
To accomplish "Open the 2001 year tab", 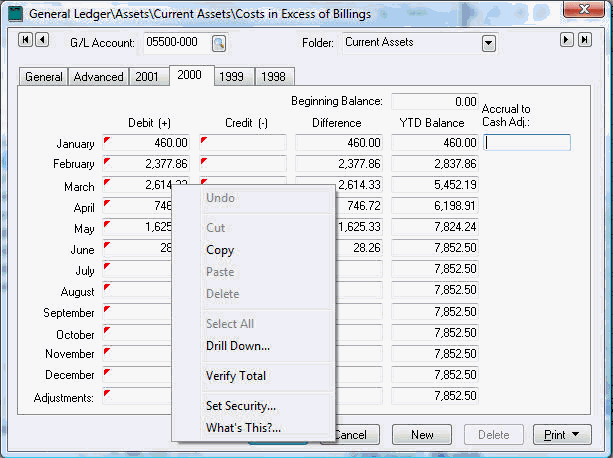I will 147,76.
